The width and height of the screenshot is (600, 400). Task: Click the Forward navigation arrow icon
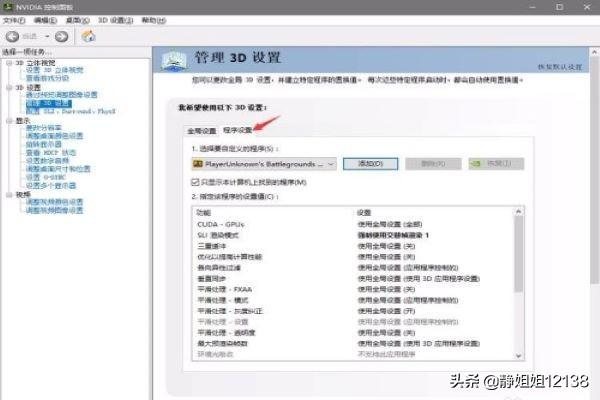[x=62, y=36]
